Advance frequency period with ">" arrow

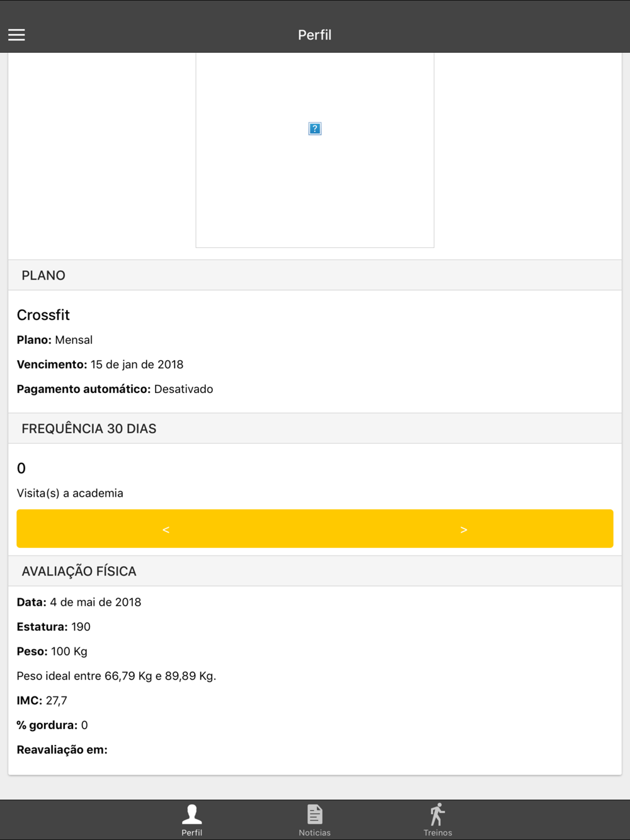[464, 530]
